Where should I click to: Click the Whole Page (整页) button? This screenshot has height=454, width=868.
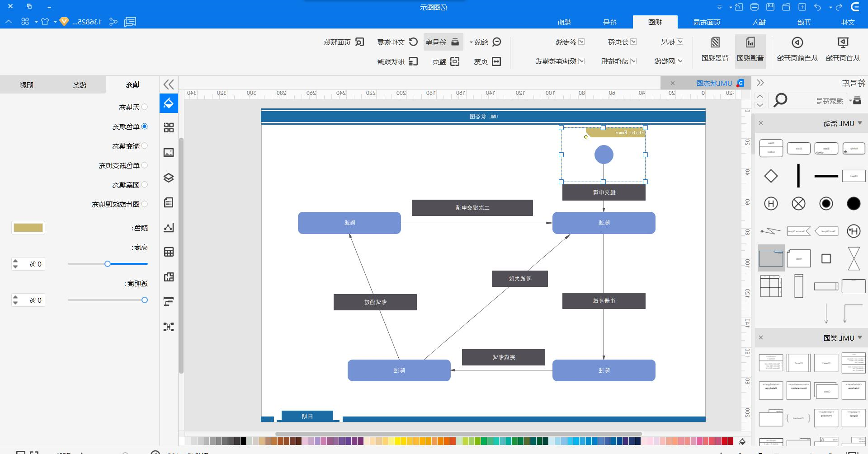pyautogui.click(x=446, y=61)
